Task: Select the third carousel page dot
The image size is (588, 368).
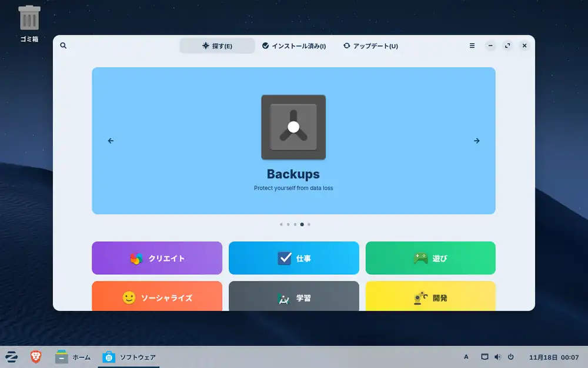Action: click(x=295, y=224)
